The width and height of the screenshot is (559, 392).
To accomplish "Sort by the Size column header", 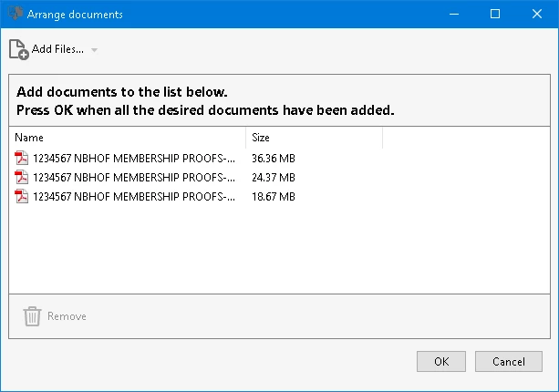I will pos(314,138).
